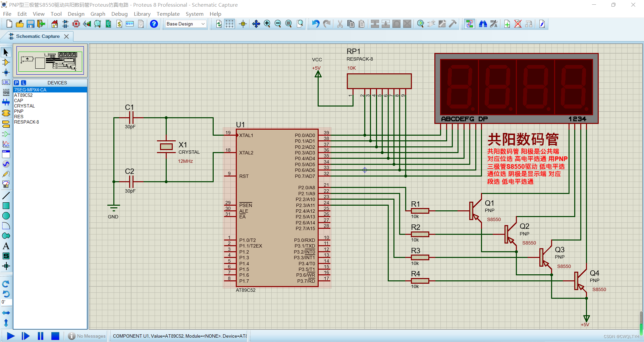
Task: Zoom in with magnifier plus icon
Action: point(267,24)
